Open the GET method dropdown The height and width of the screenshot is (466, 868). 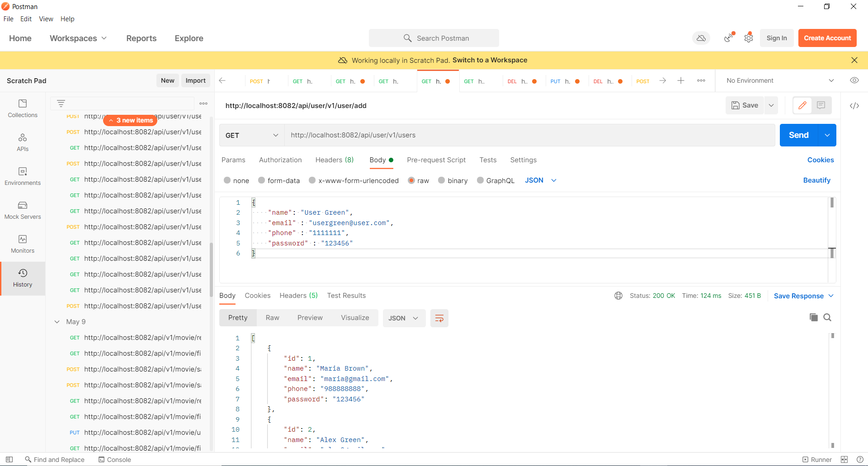click(252, 135)
